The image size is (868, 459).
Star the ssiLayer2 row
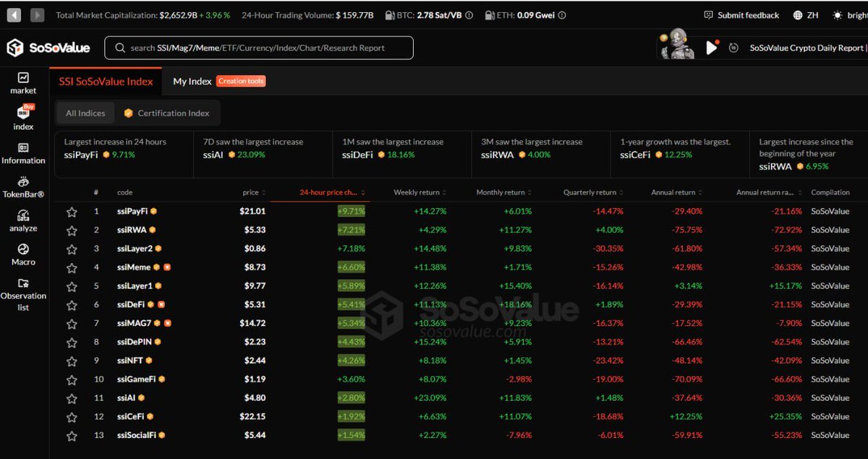pyautogui.click(x=72, y=249)
